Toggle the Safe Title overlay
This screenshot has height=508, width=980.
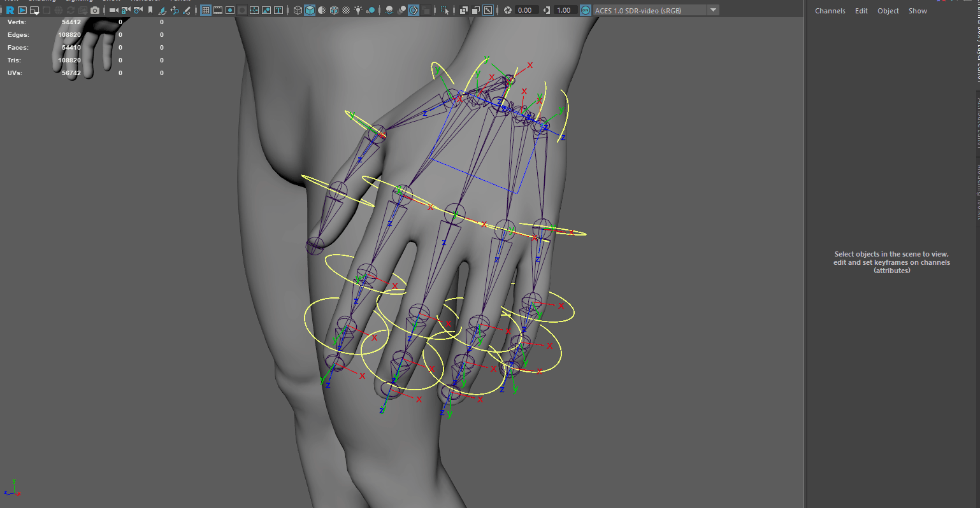tap(278, 10)
